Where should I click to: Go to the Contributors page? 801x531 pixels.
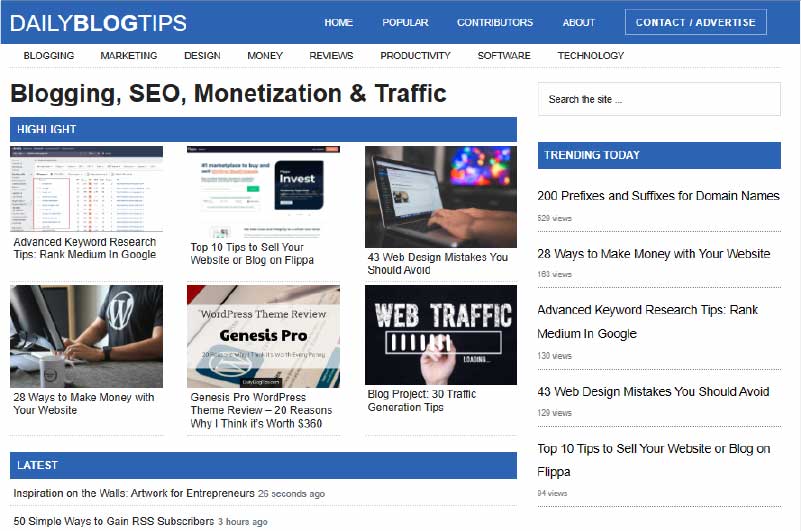tap(494, 22)
